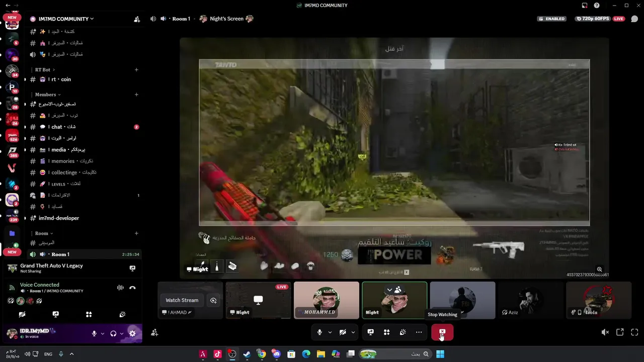Screen dimensions: 644x362
Task: Open user settings gear
Action: point(132,333)
